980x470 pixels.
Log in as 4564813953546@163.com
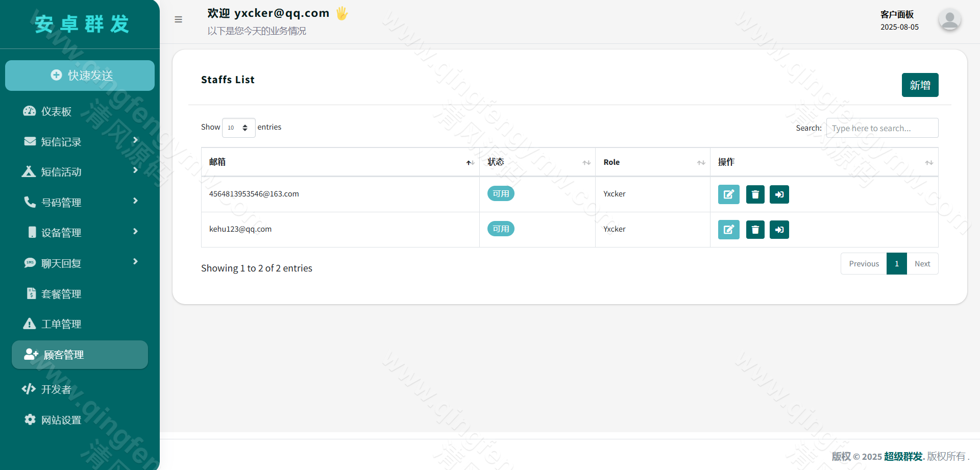click(x=779, y=194)
